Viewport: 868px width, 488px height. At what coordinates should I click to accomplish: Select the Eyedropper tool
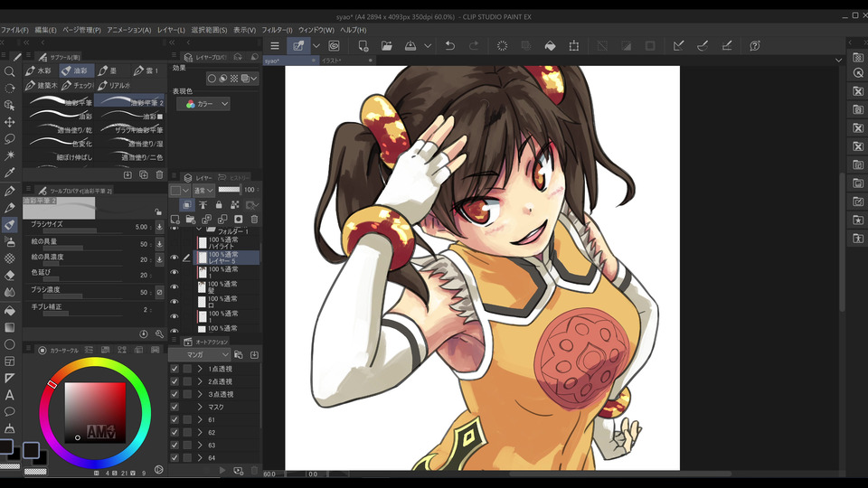pyautogui.click(x=9, y=173)
